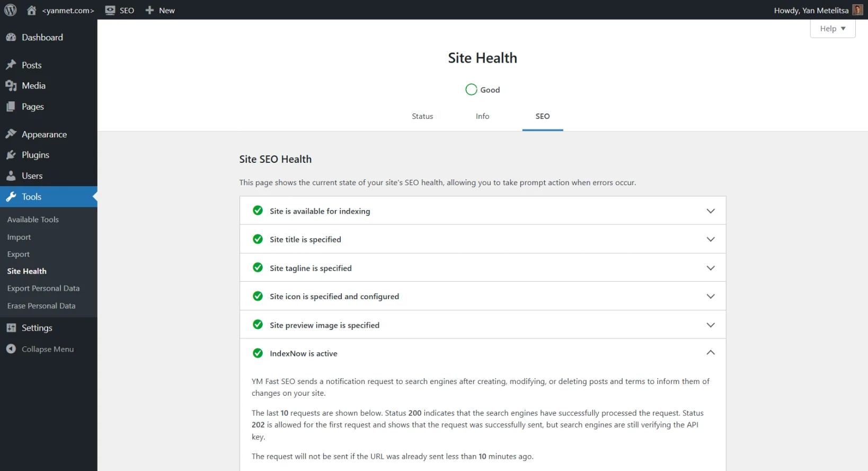Click the plus New icon in admin bar
Screen dimensions: 868x471
point(150,10)
